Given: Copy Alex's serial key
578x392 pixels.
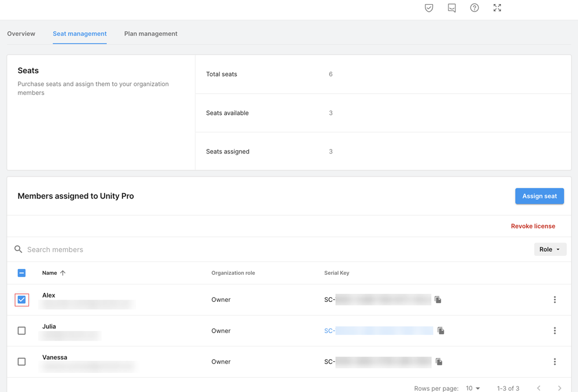Looking at the screenshot, I should click(x=438, y=300).
